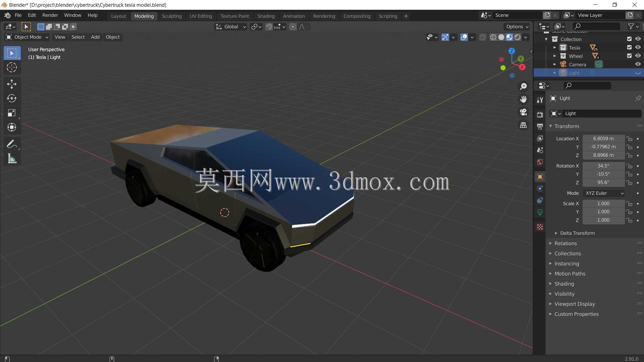The width and height of the screenshot is (644, 362).
Task: Click the Scale Y value field
Action: tap(604, 212)
